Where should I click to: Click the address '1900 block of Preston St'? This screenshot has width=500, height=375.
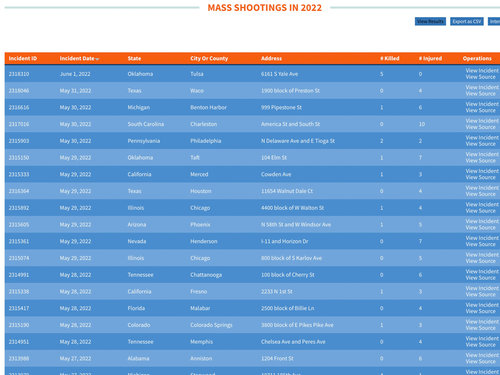(x=290, y=91)
